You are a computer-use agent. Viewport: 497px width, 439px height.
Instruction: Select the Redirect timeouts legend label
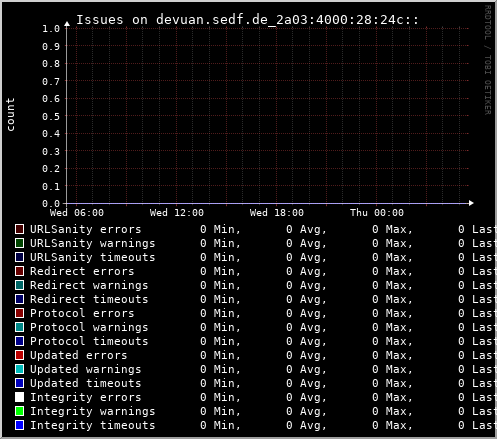[x=89, y=299]
